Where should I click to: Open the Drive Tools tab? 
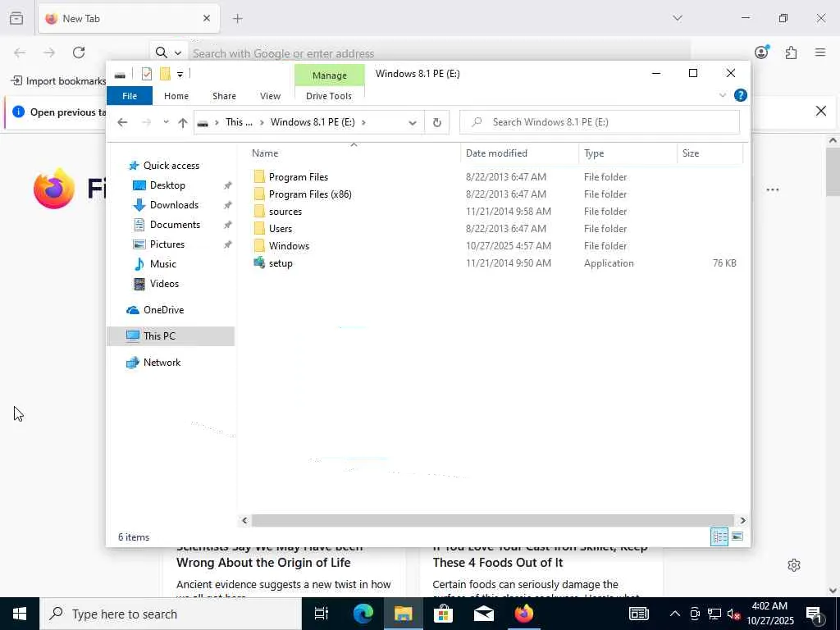click(x=329, y=96)
